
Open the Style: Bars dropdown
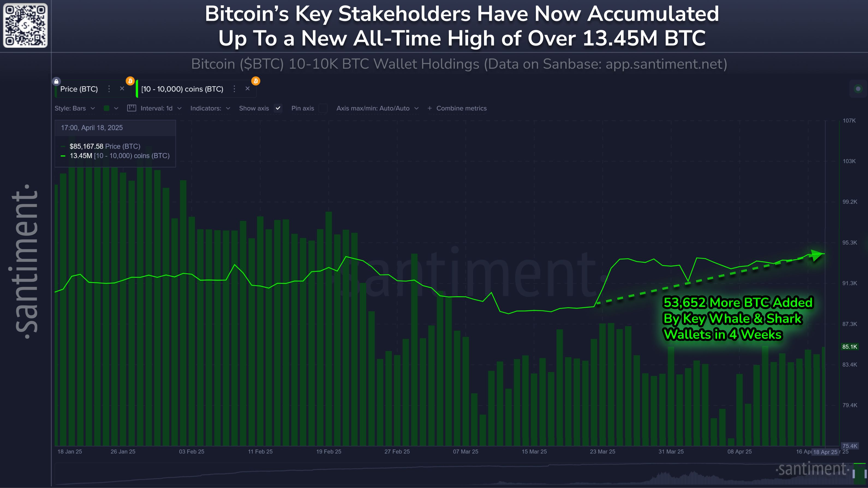[x=75, y=109]
